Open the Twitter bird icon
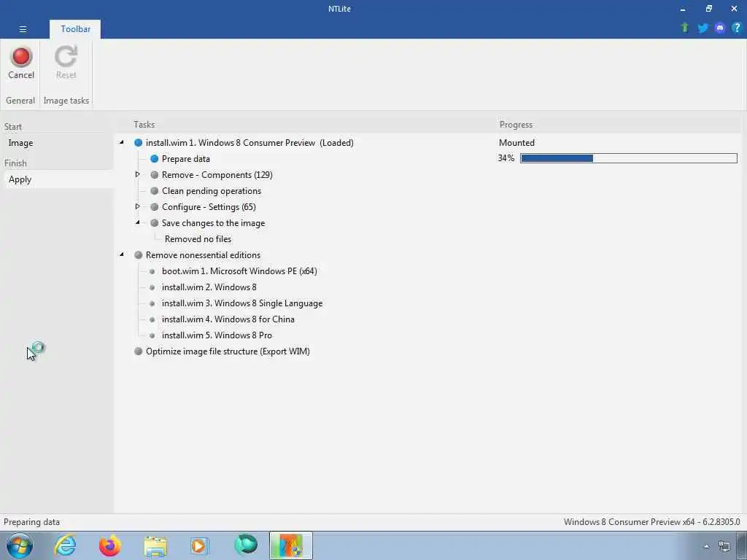 tap(703, 28)
